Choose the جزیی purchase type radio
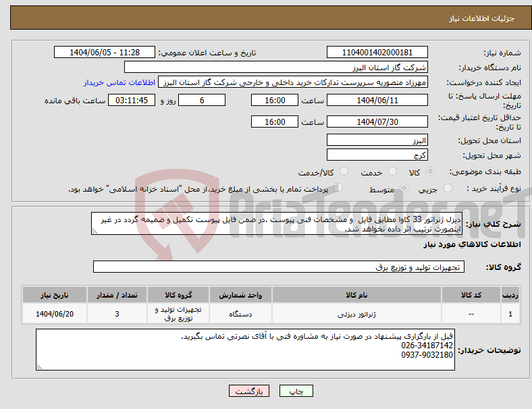 pyautogui.click(x=448, y=188)
